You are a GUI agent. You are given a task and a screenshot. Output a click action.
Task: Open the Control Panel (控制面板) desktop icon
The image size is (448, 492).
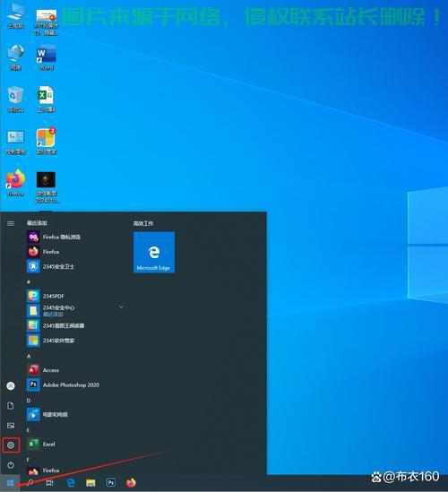click(x=16, y=142)
